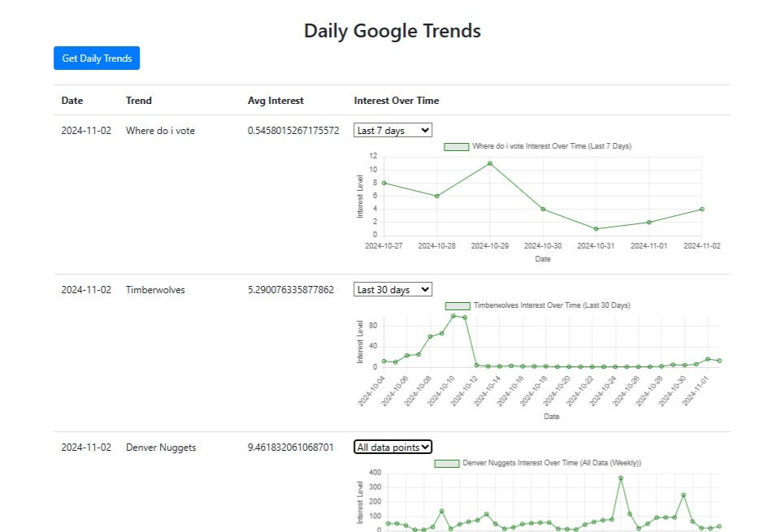776x532 pixels.
Task: Toggle the Timberwolves chart legend swatch
Action: click(457, 306)
